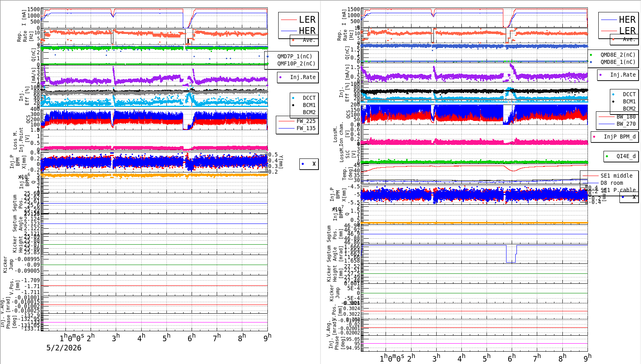Click Inj.Rate legend in the right plot
641x364 pixels.
coord(623,75)
